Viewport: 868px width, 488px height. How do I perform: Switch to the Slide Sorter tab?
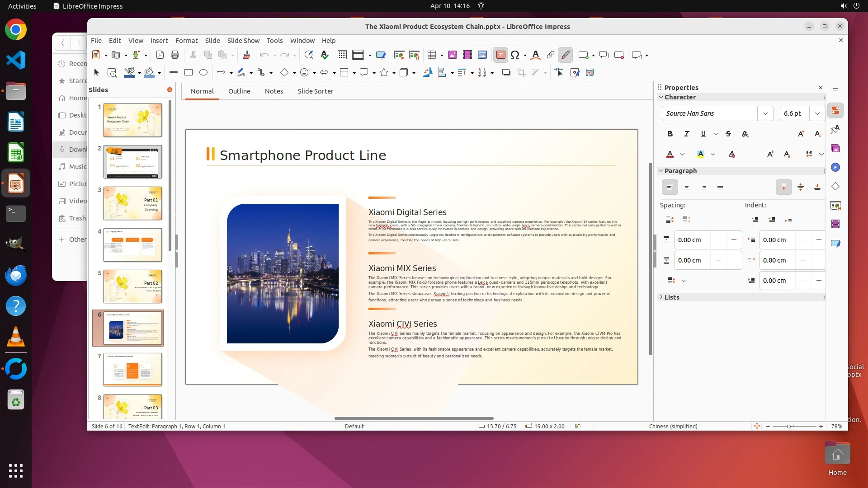click(315, 91)
